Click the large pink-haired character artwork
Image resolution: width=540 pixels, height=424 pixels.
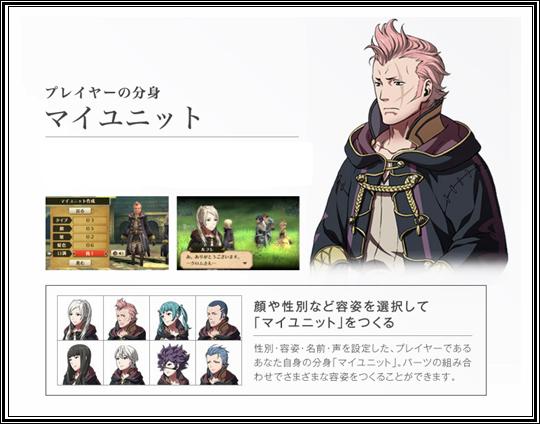click(x=409, y=145)
